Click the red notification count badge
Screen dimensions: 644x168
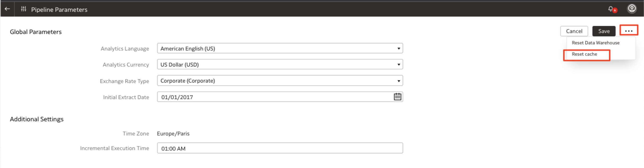tap(615, 10)
